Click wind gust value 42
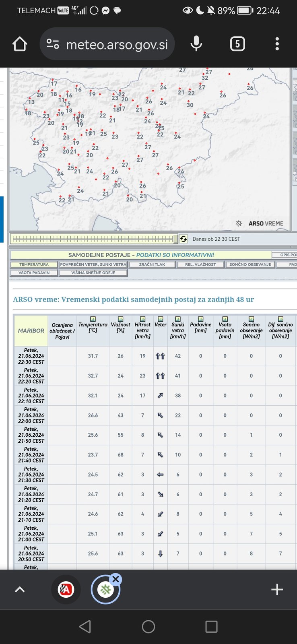The image size is (297, 644). click(x=178, y=356)
